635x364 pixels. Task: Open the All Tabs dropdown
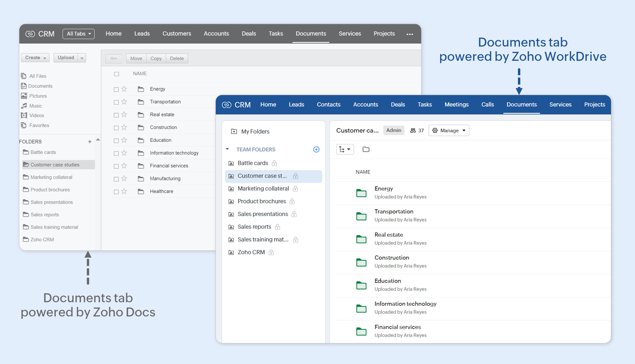pos(79,34)
